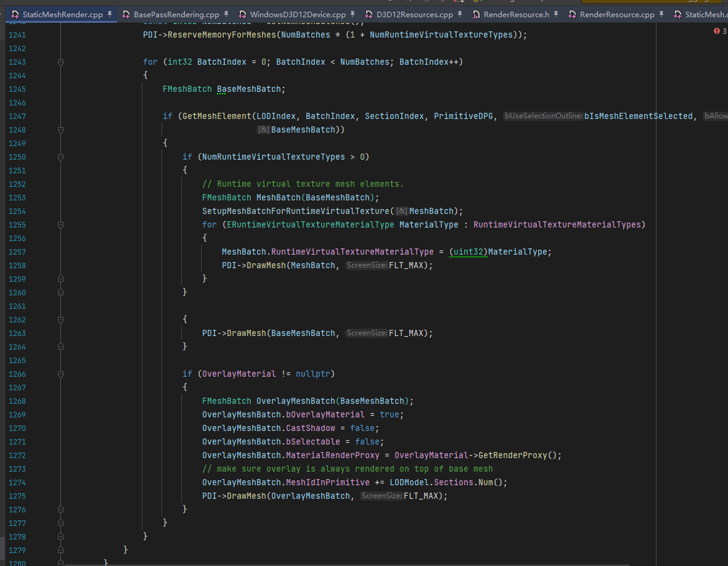This screenshot has width=728, height=566.
Task: Click CastShadow on line 1270
Action: point(310,428)
